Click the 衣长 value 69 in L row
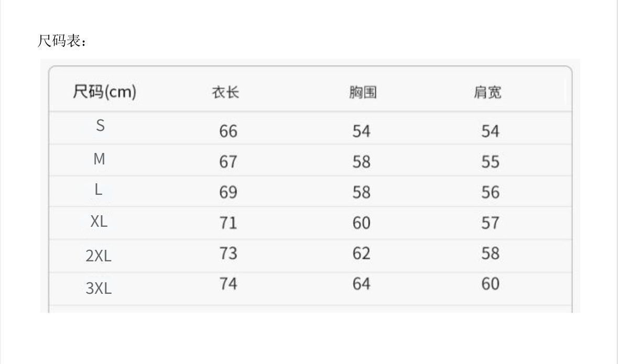Image resolution: width=618 pixels, height=364 pixels. 228,192
